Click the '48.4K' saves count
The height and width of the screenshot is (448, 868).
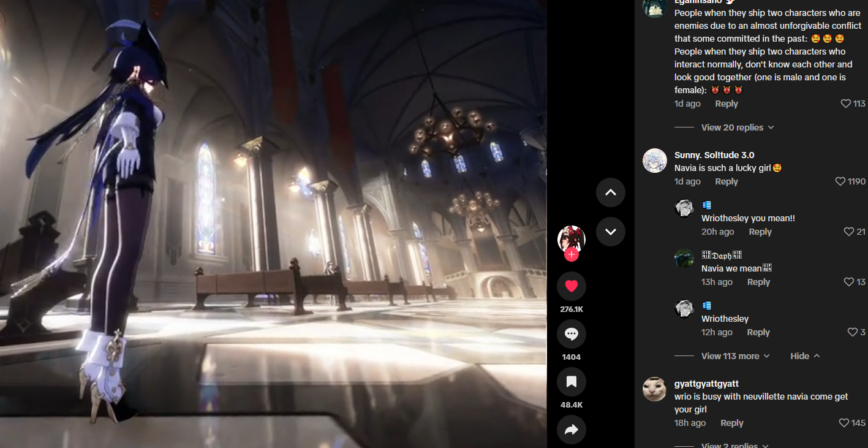572,405
